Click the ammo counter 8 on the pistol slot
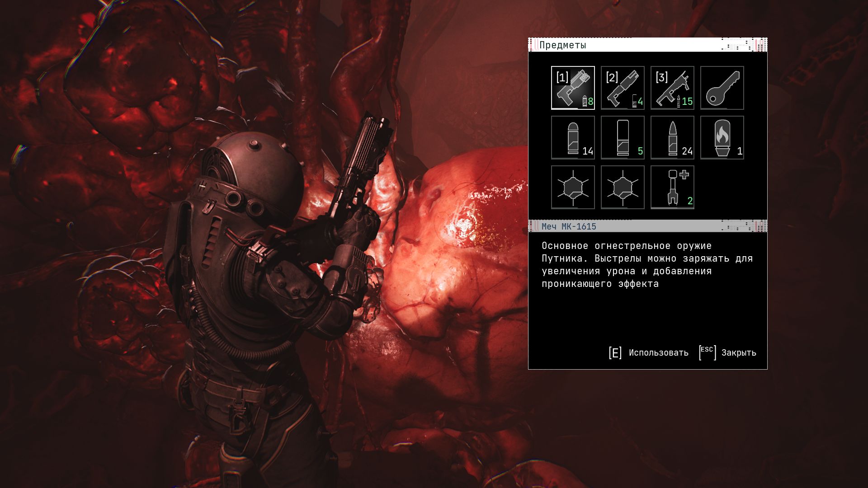 (x=590, y=102)
